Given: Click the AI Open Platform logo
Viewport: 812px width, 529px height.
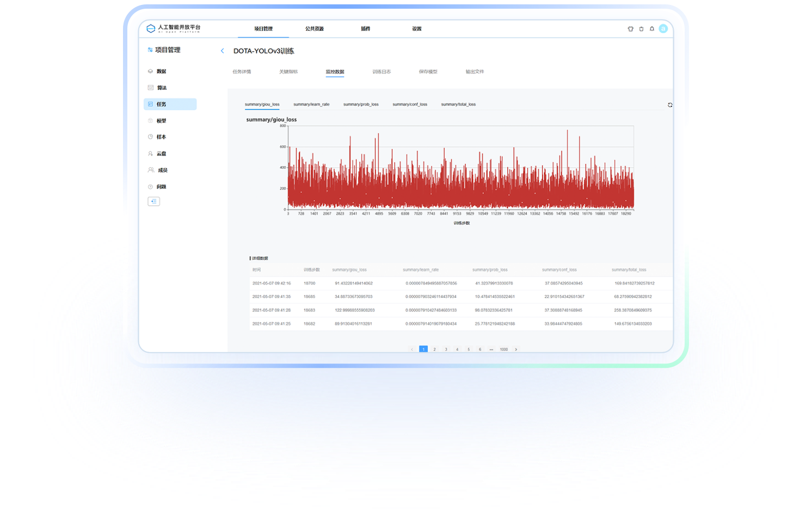Looking at the screenshot, I should coord(173,28).
